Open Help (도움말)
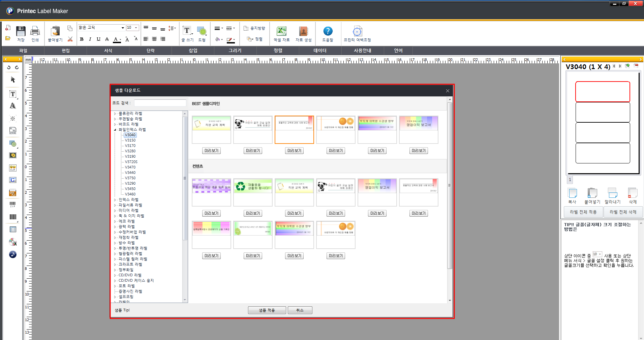Screen dimensions: 644x340 (328, 31)
